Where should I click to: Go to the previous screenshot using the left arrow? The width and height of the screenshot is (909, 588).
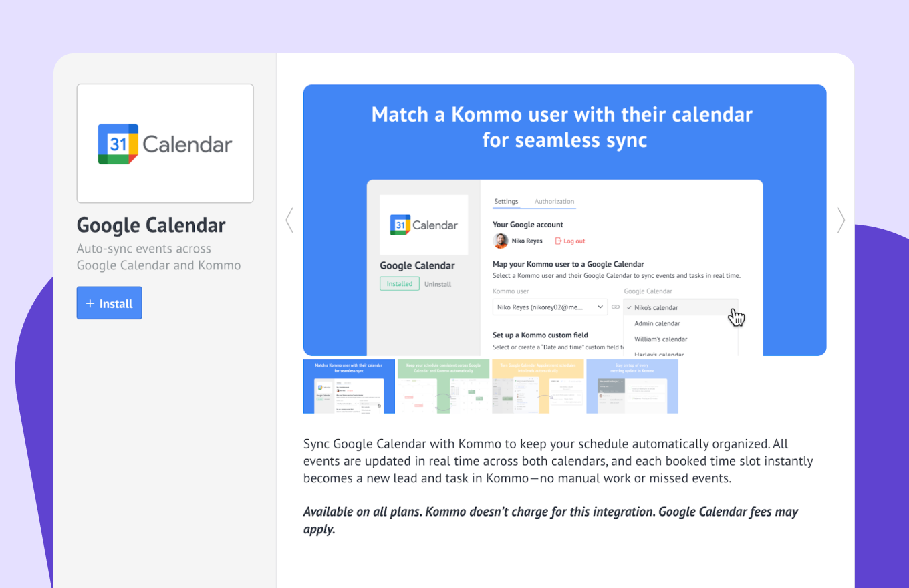289,220
